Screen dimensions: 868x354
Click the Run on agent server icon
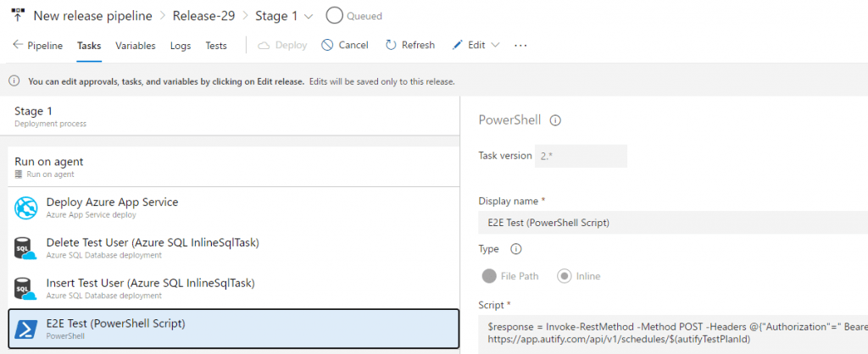(x=20, y=174)
